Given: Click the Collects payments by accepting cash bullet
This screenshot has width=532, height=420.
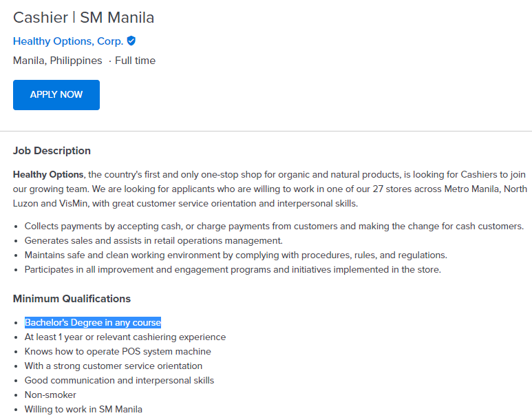Looking at the screenshot, I should point(274,226).
